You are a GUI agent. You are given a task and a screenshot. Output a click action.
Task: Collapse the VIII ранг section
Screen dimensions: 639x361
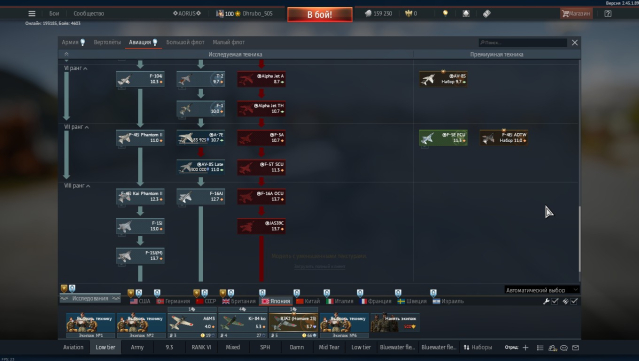[77, 185]
